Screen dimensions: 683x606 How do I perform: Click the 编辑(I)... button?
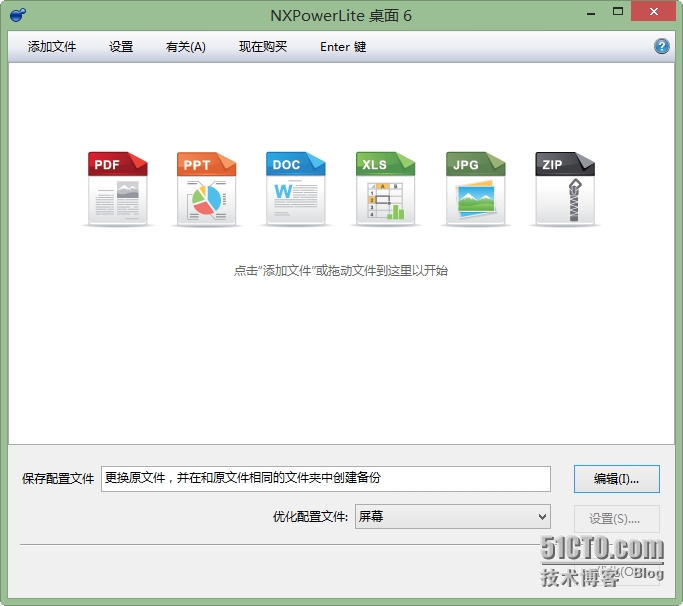tap(616, 479)
